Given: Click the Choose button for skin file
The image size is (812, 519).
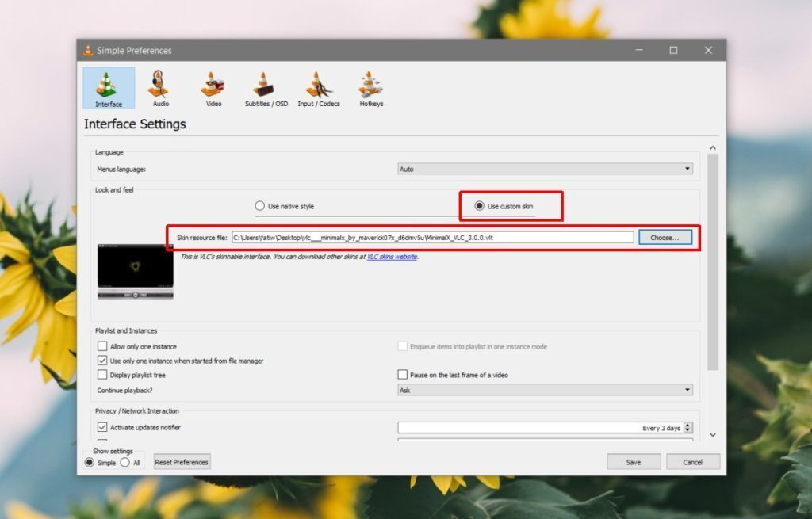Looking at the screenshot, I should [665, 236].
